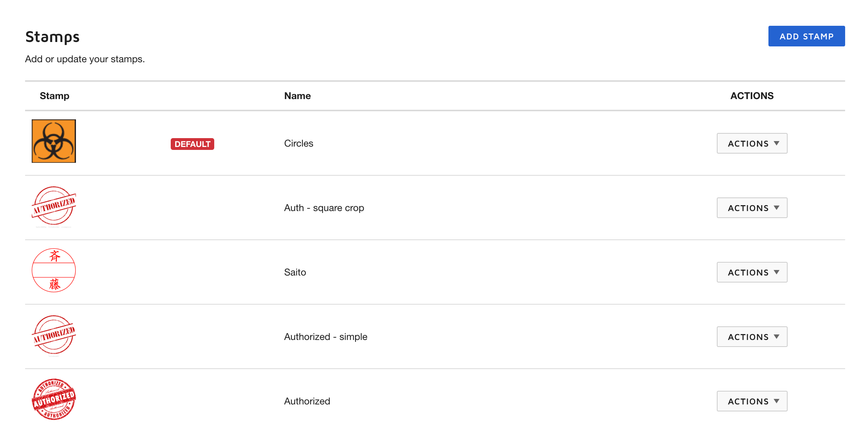Image resolution: width=868 pixels, height=428 pixels.
Task: Open Actions dropdown for Saito stamp
Action: [x=751, y=272]
